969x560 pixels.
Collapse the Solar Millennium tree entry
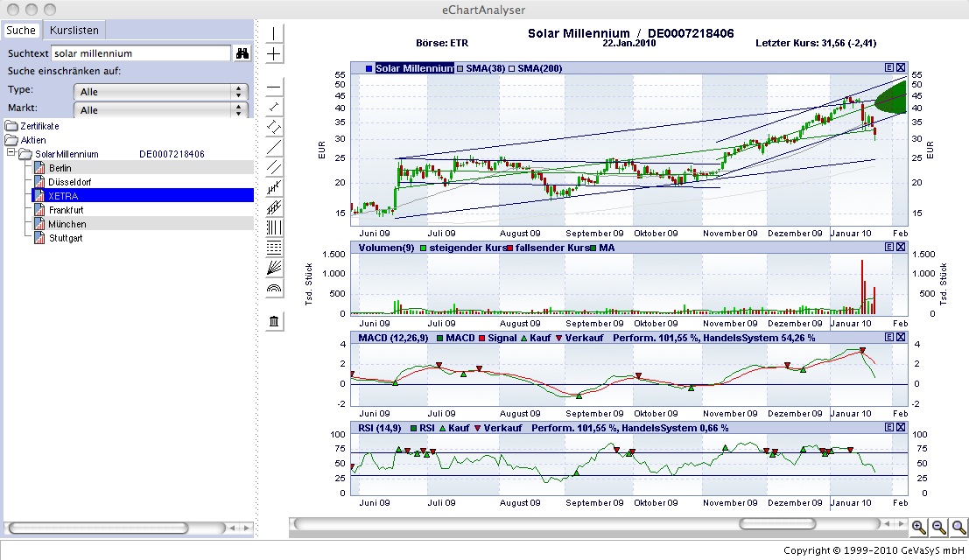(9, 153)
